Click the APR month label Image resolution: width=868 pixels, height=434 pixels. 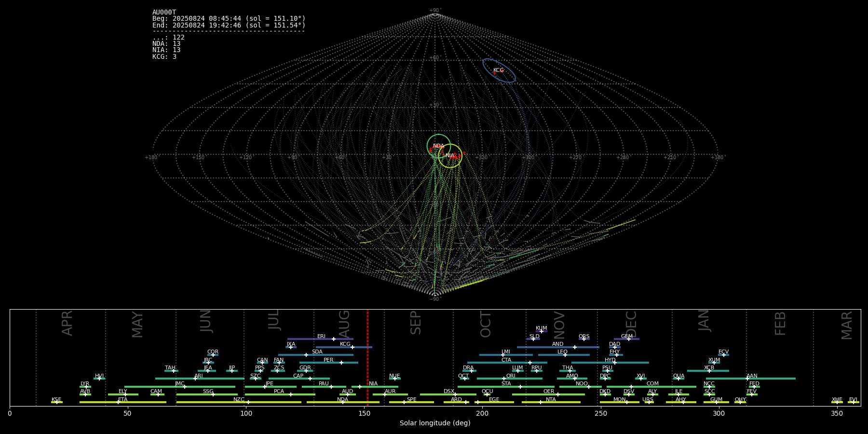pos(67,323)
